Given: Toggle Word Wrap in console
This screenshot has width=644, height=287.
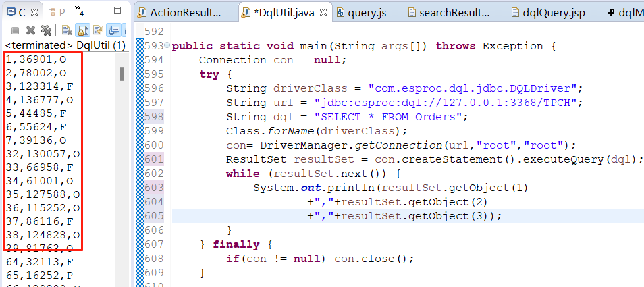Looking at the screenshot, I should pos(98,31).
